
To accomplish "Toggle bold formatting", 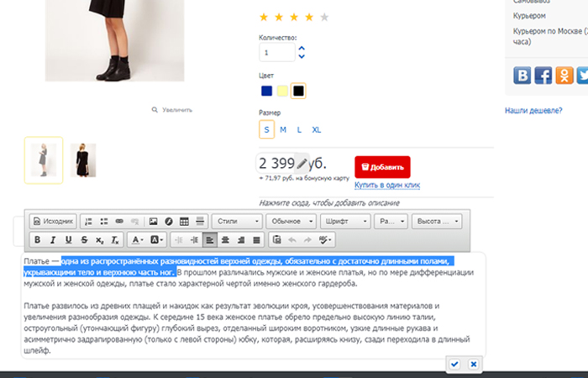I will pos(37,240).
